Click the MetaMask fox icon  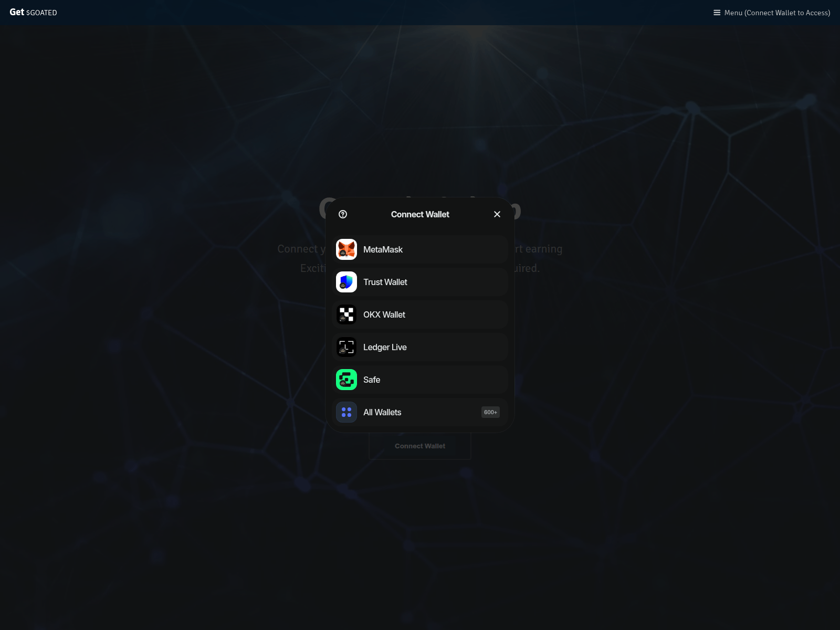[346, 249]
